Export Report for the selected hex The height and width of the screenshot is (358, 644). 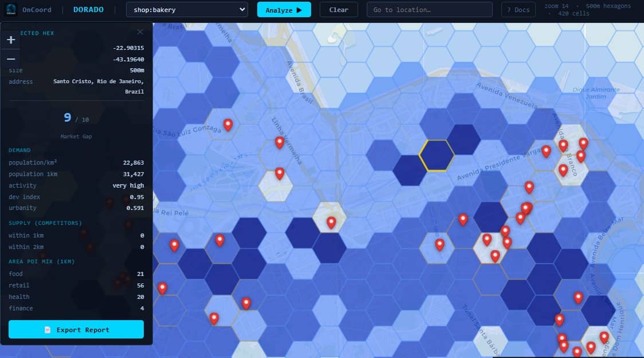point(76,330)
